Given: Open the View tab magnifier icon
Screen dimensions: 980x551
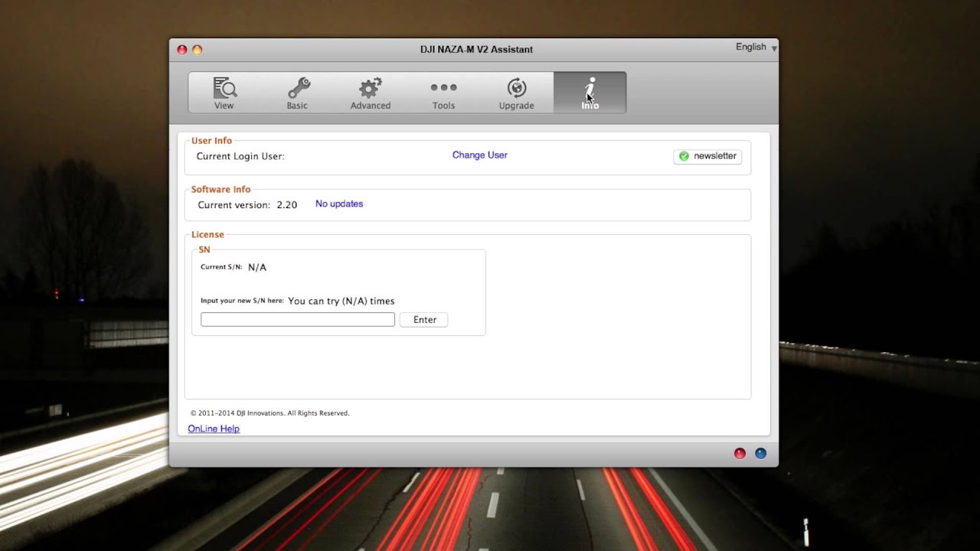Looking at the screenshot, I should 224,88.
